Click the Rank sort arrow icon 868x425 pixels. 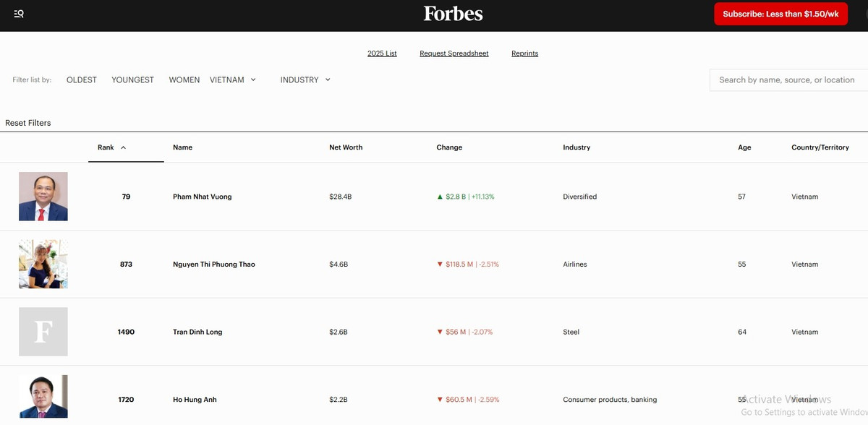pos(123,147)
